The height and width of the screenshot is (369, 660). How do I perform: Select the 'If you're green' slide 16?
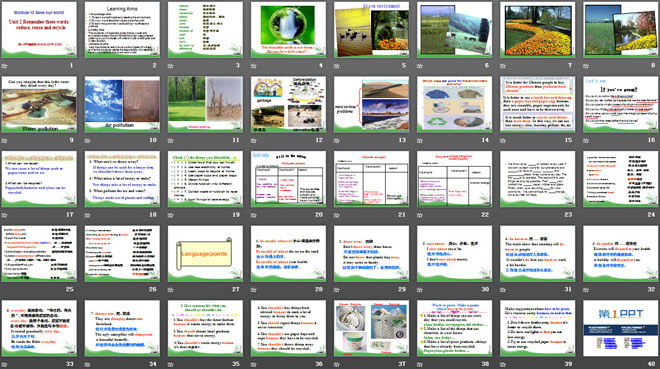(621, 104)
